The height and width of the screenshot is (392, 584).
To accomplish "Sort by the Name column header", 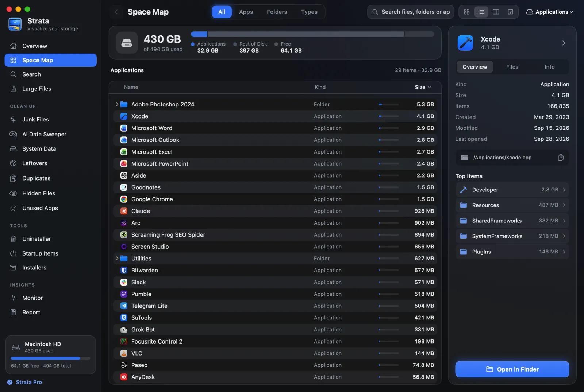I will pyautogui.click(x=131, y=87).
